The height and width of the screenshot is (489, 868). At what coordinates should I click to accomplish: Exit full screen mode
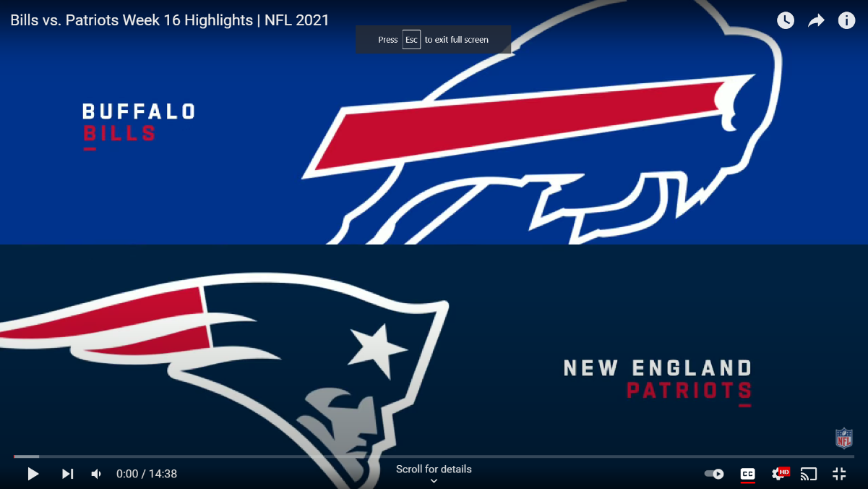(x=839, y=474)
